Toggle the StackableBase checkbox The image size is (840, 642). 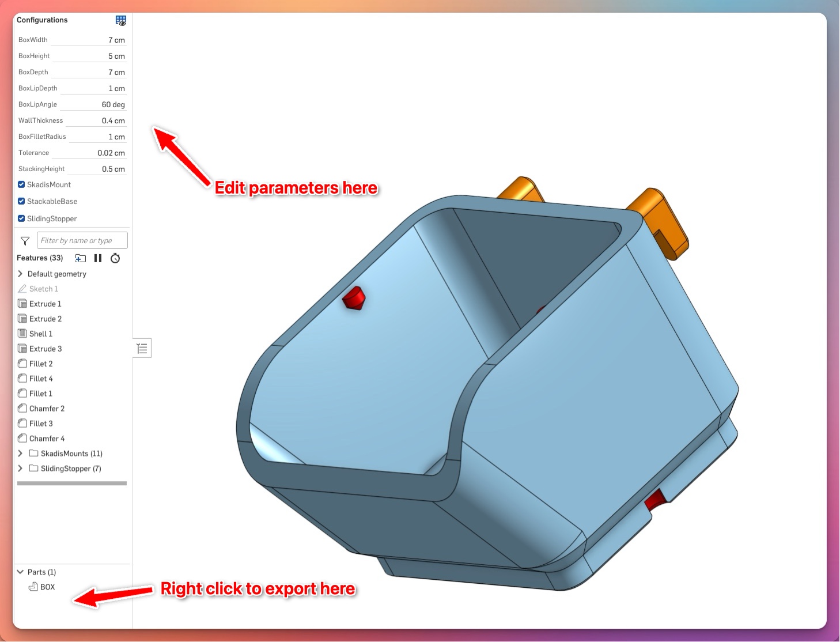coord(21,201)
